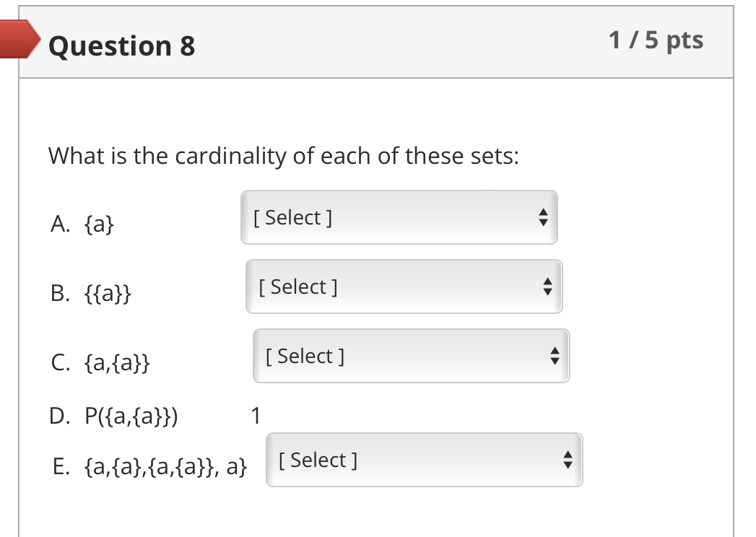756x537 pixels.
Task: Click the up-down arrows for set {{a}}
Action: tap(548, 287)
